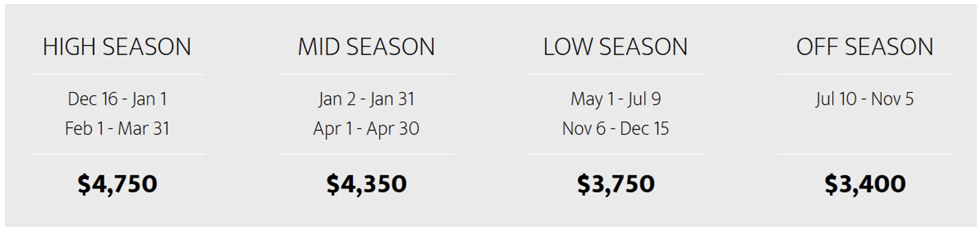
Task: Click the Dec 16 - Jan 1 date range
Action: (117, 99)
